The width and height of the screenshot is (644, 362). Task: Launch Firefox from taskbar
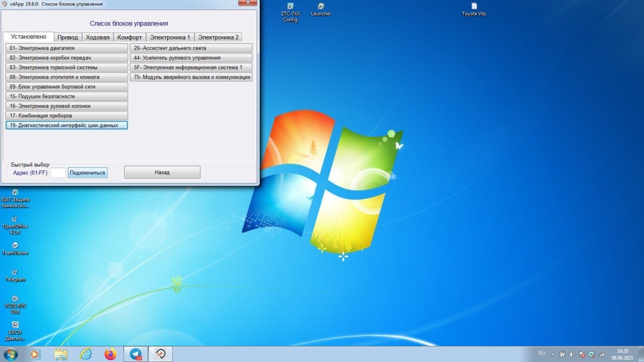coord(111,354)
